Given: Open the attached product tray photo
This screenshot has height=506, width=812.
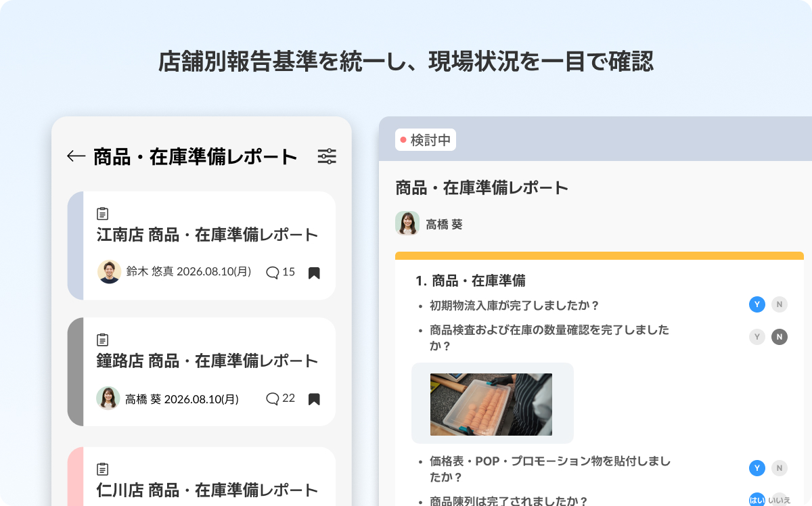Looking at the screenshot, I should [x=491, y=405].
